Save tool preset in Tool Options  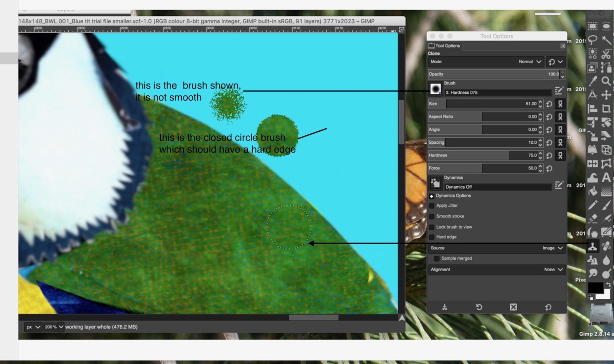(x=444, y=307)
